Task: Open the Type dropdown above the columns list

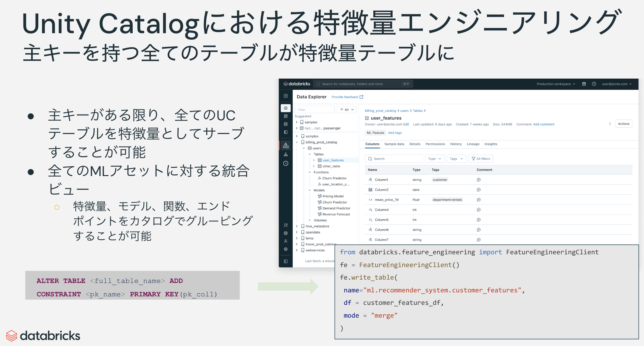Action: click(x=434, y=158)
